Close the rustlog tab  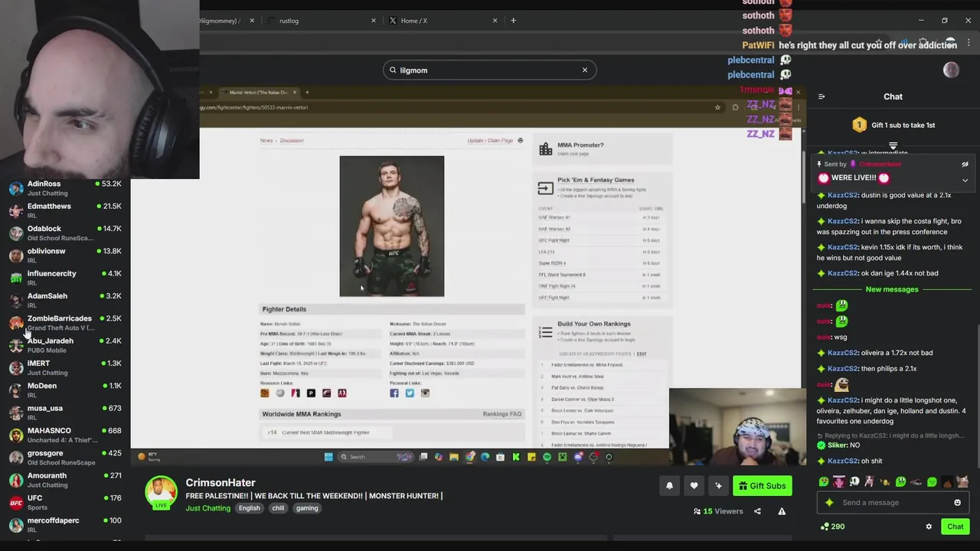click(374, 21)
